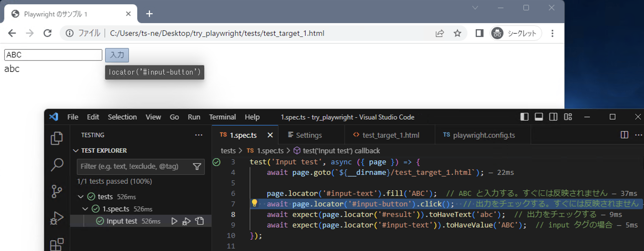Image resolution: width=644 pixels, height=251 pixels.
Task: Toggle the secondary side bar
Action: click(x=553, y=117)
